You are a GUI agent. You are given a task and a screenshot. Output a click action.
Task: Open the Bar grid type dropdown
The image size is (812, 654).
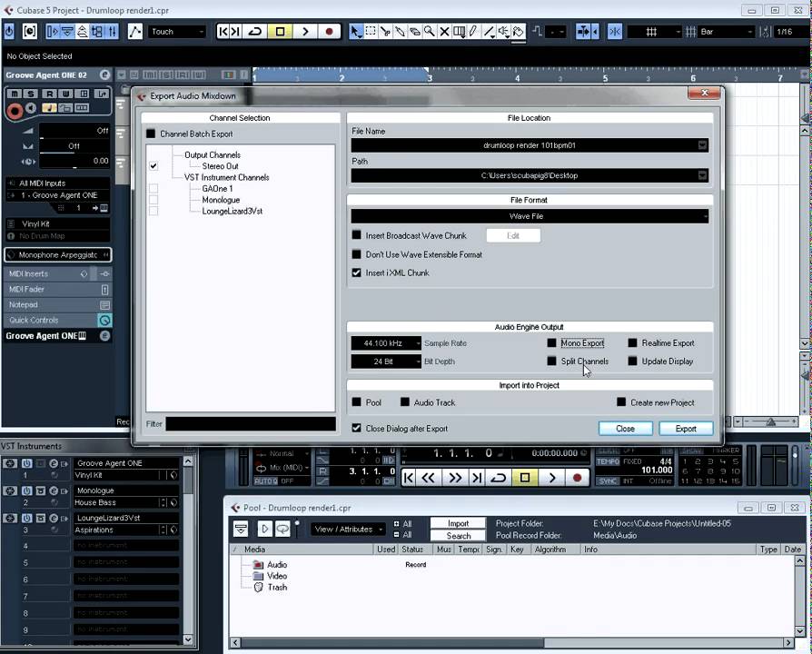click(726, 32)
